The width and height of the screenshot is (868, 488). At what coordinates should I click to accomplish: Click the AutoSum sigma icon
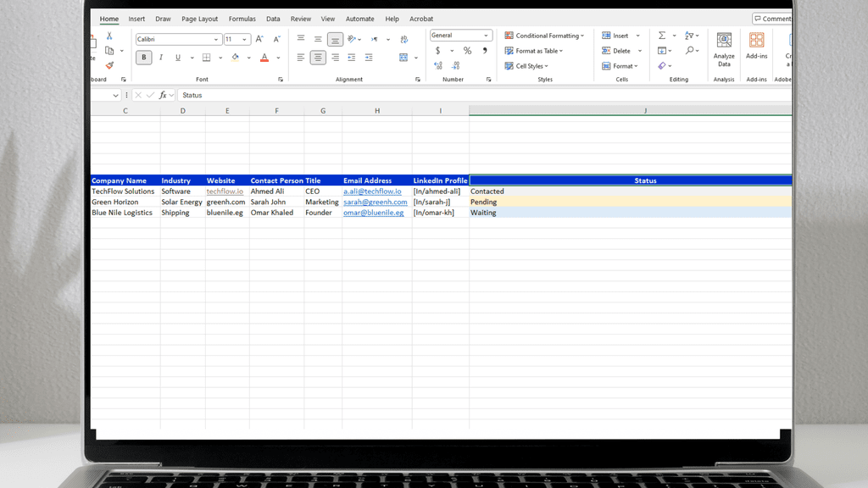coord(662,36)
